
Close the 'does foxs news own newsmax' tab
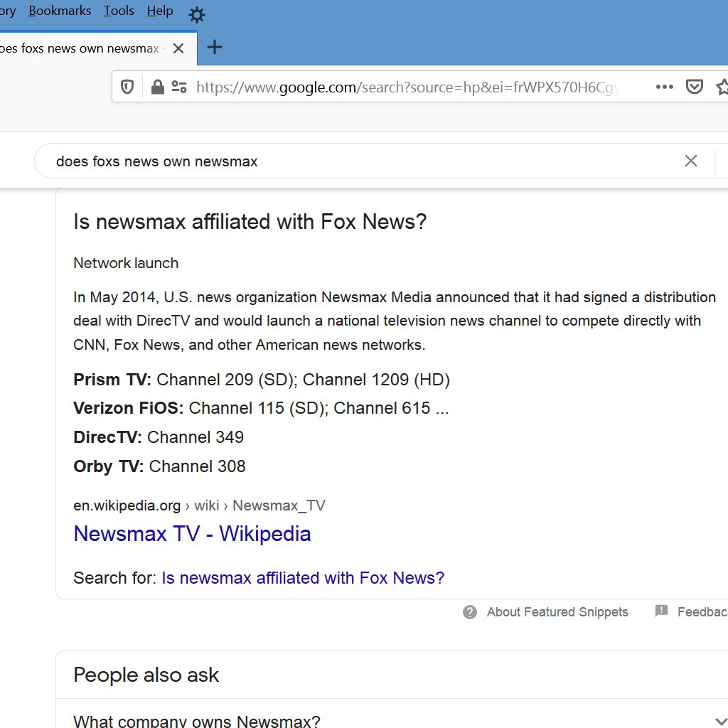click(x=178, y=48)
